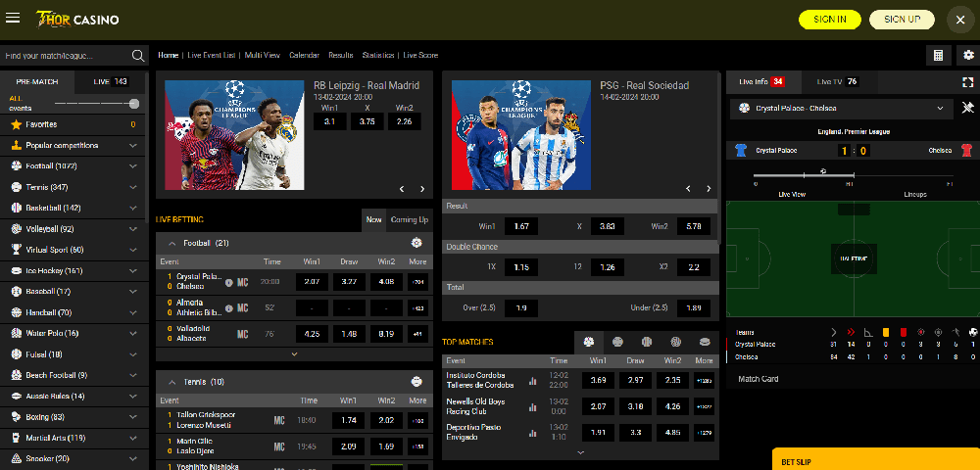Click the find match/league search field

click(65, 56)
